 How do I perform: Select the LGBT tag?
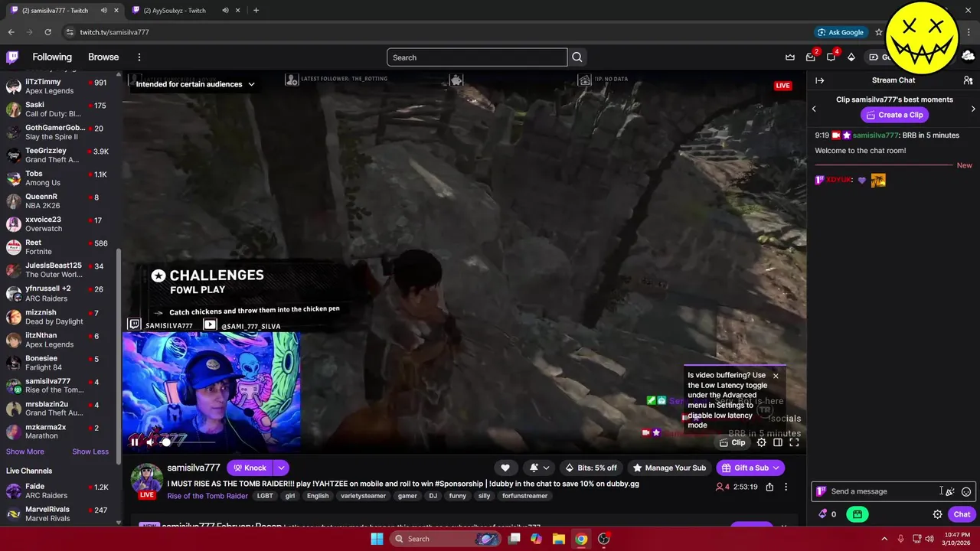pos(265,496)
